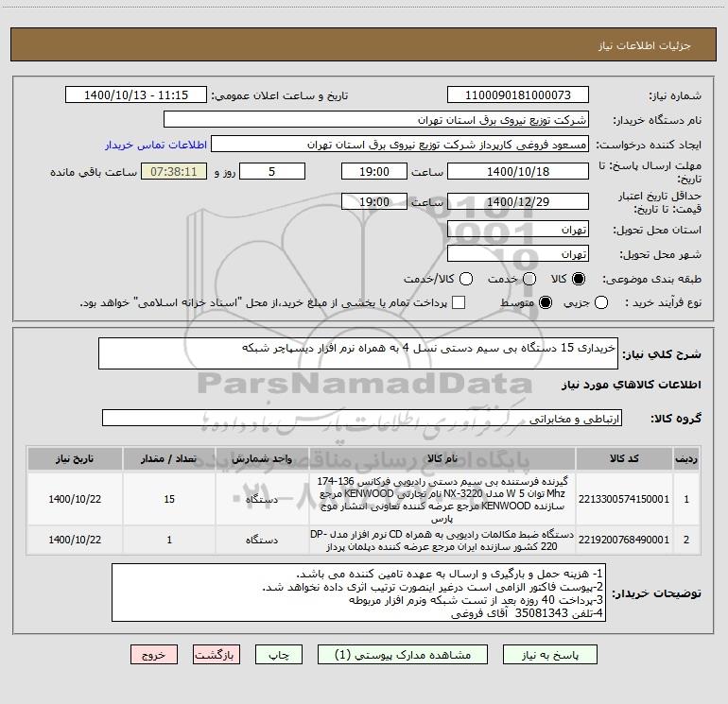Open the اطلاعات تماس خریدار link
The image size is (728, 704).
(156, 145)
